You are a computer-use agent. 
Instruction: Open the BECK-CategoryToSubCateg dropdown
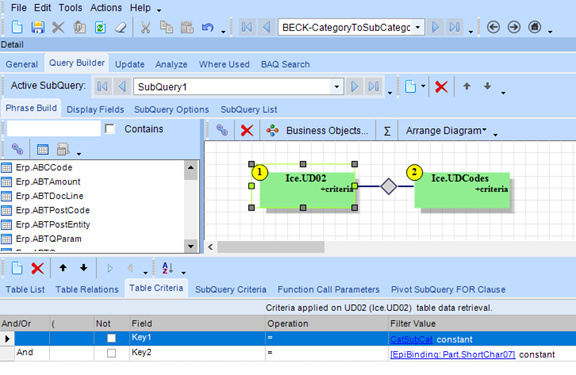click(418, 27)
